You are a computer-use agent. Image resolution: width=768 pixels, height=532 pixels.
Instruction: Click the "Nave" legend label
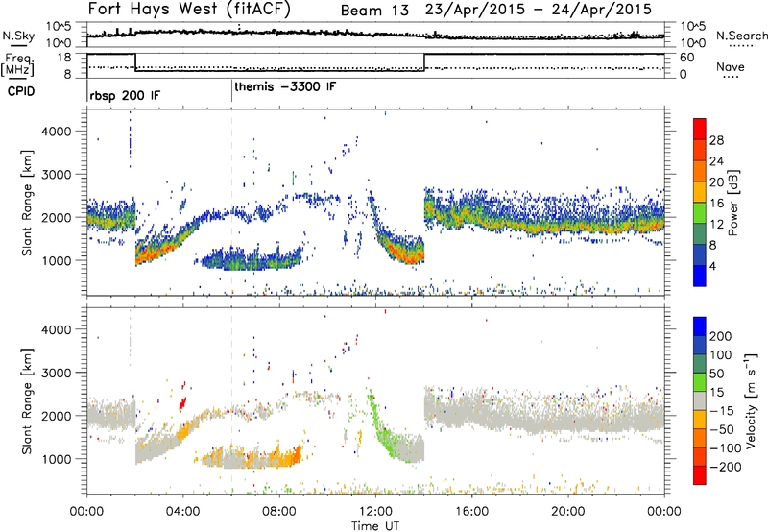(730, 66)
